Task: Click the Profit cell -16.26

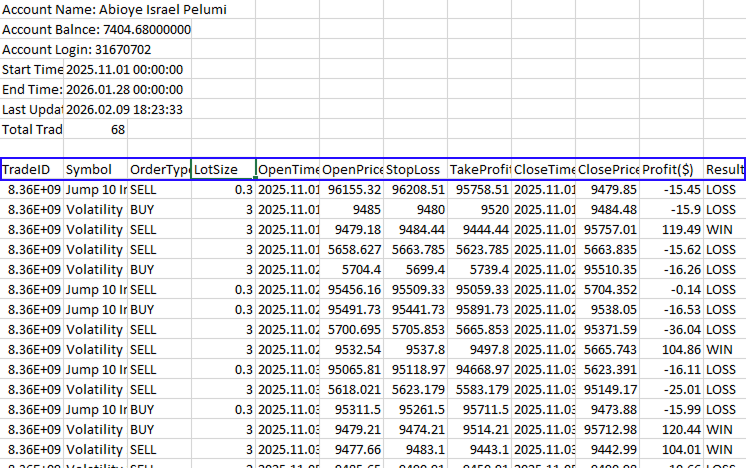Action: point(671,269)
